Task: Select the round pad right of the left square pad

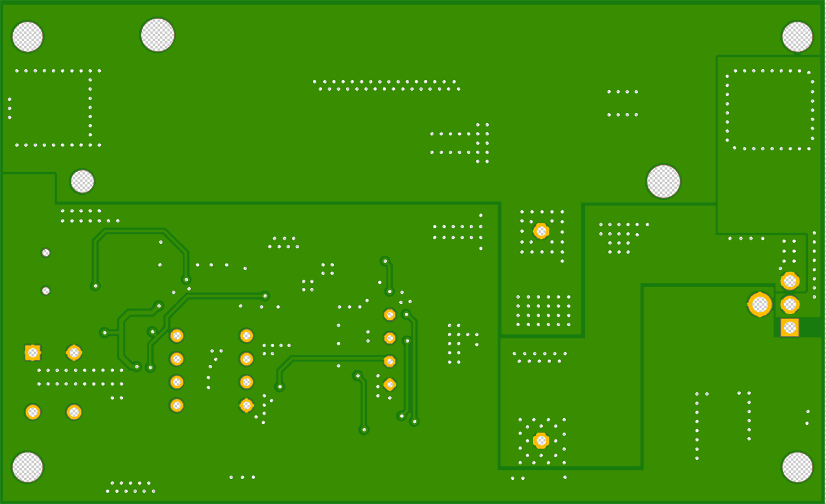Action: [x=74, y=352]
